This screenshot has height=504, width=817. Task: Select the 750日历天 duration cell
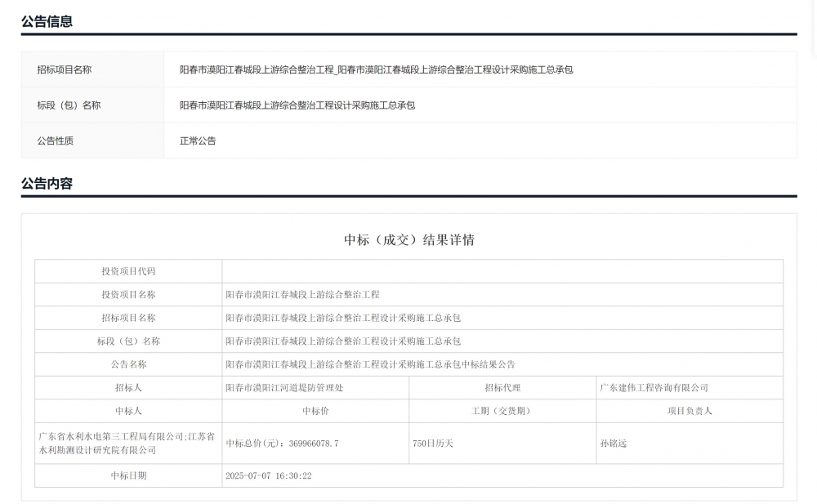tap(502, 443)
